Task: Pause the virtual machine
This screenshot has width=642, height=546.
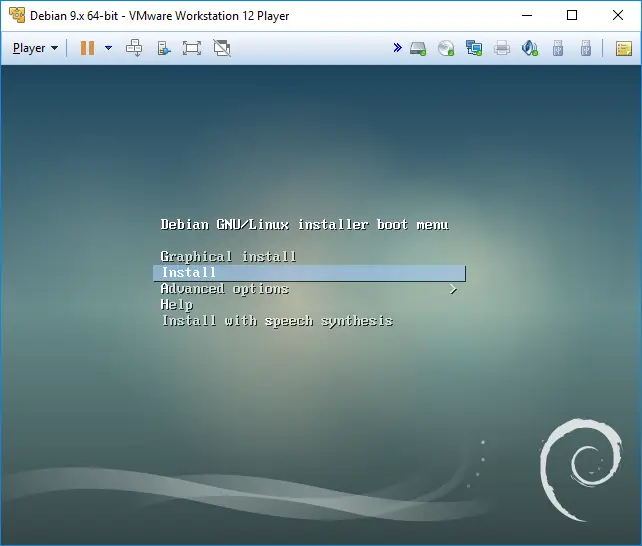Action: click(x=87, y=48)
